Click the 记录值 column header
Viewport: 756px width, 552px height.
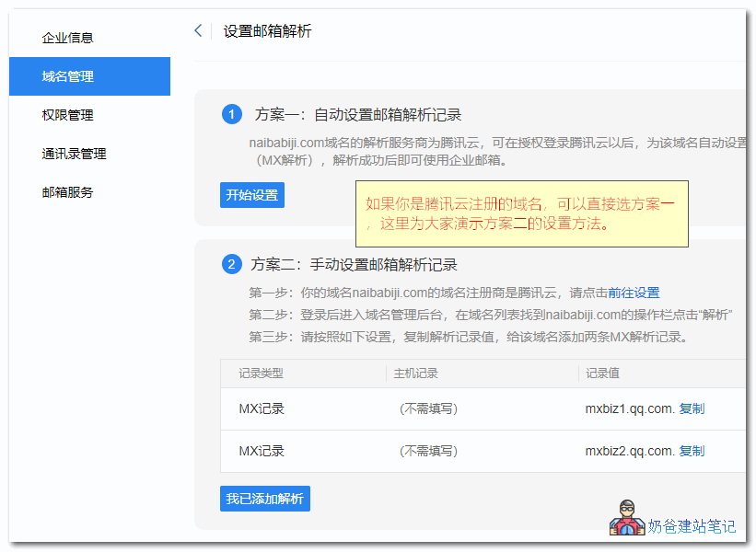coord(601,374)
